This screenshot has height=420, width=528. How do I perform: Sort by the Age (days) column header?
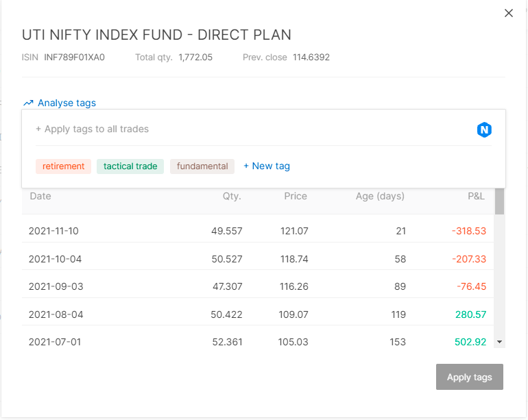[x=380, y=196]
